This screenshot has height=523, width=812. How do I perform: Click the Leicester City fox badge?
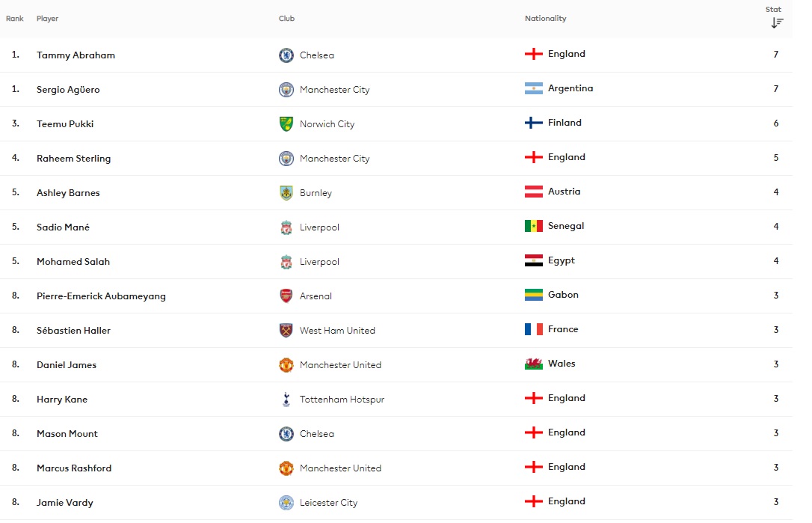(286, 502)
